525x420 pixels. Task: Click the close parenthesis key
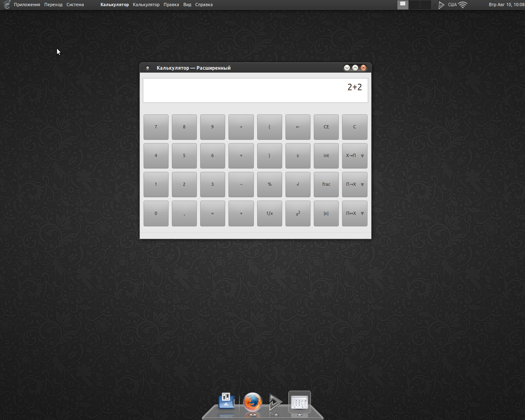tap(269, 156)
